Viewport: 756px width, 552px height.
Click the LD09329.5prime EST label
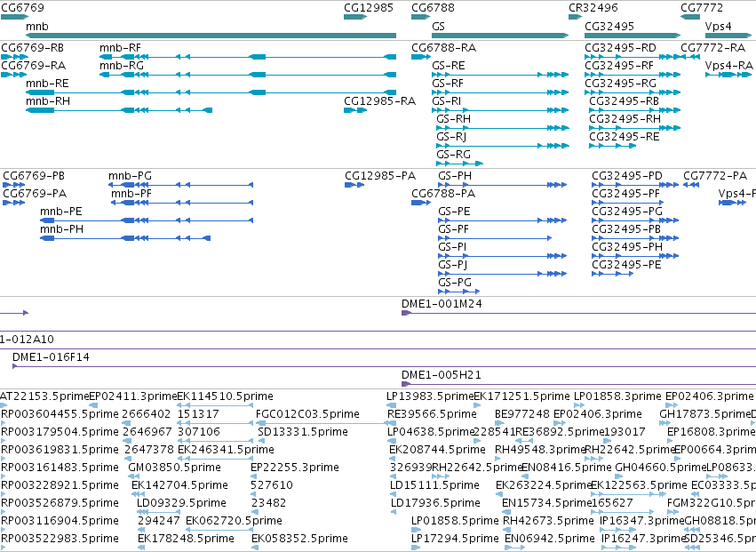(181, 503)
